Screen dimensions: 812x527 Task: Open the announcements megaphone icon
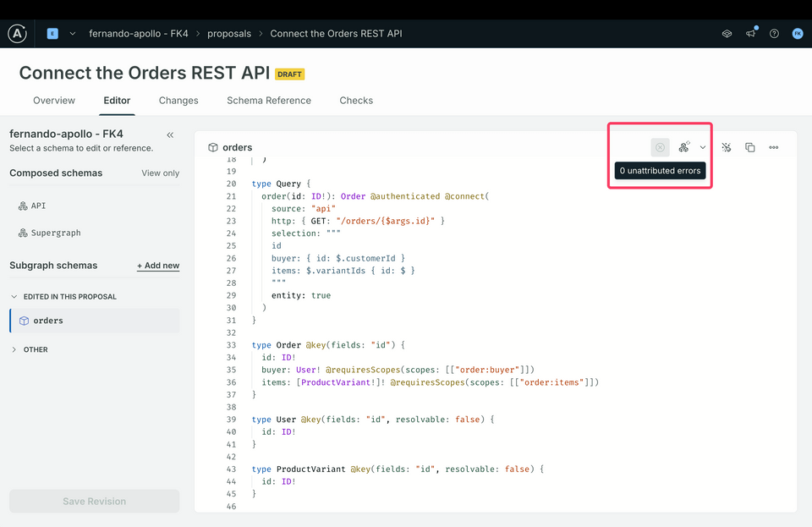[x=751, y=33]
